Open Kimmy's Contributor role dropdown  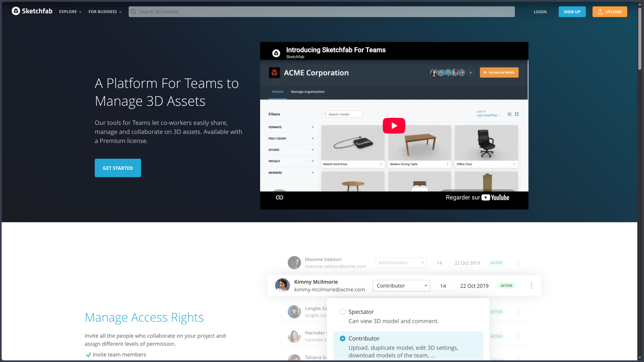(401, 286)
